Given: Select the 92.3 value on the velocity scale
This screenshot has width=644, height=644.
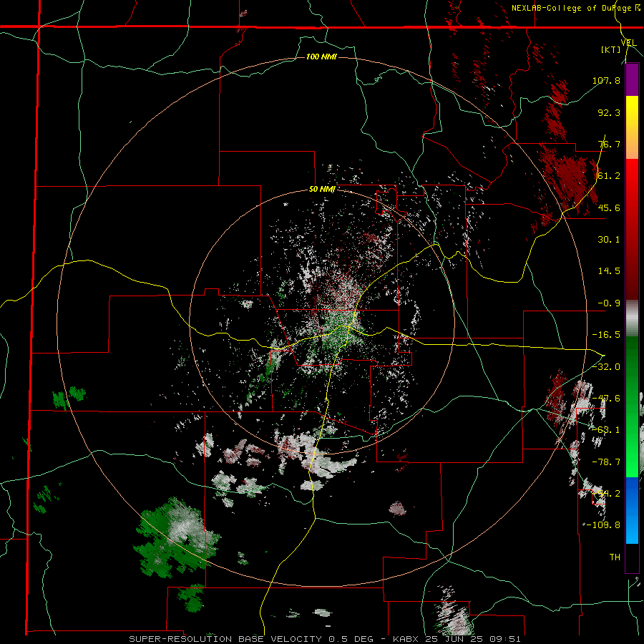Looking at the screenshot, I should coord(609,112).
